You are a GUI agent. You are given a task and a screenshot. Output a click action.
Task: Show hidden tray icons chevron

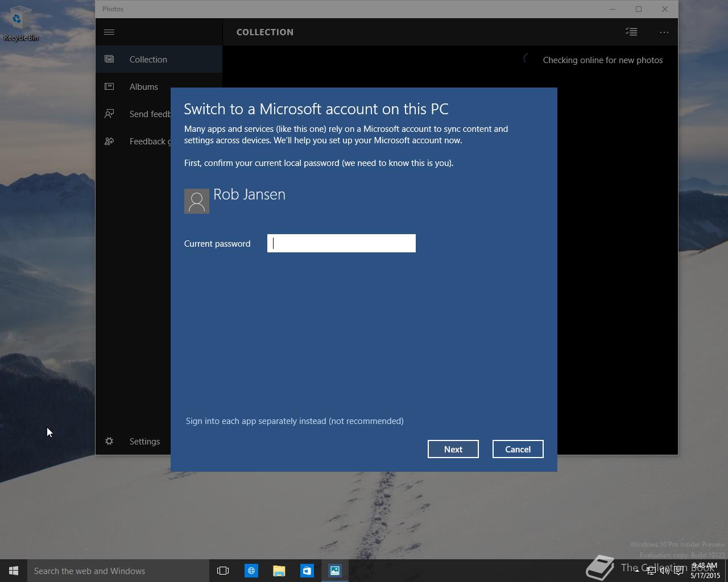click(636, 571)
